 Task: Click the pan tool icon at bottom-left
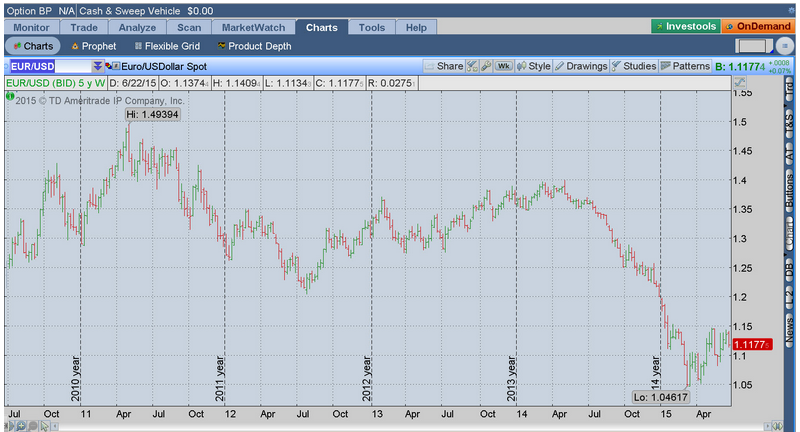tap(10, 426)
